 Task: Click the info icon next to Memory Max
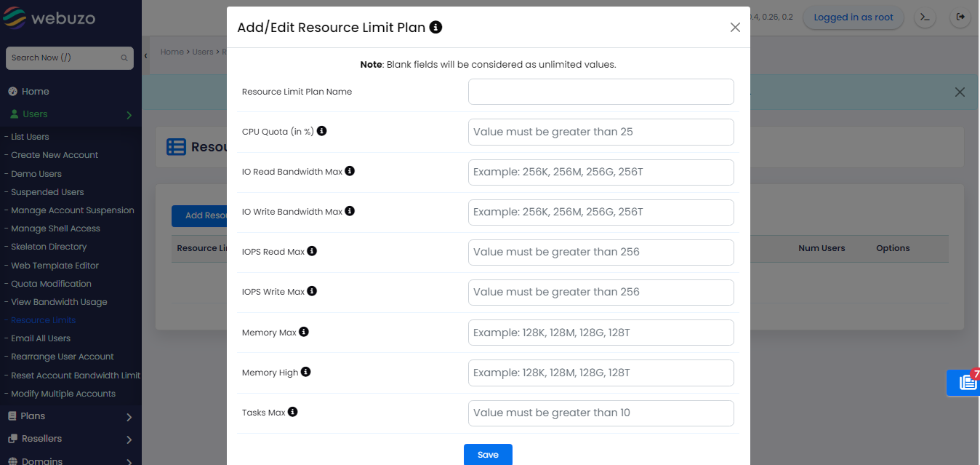tap(305, 330)
